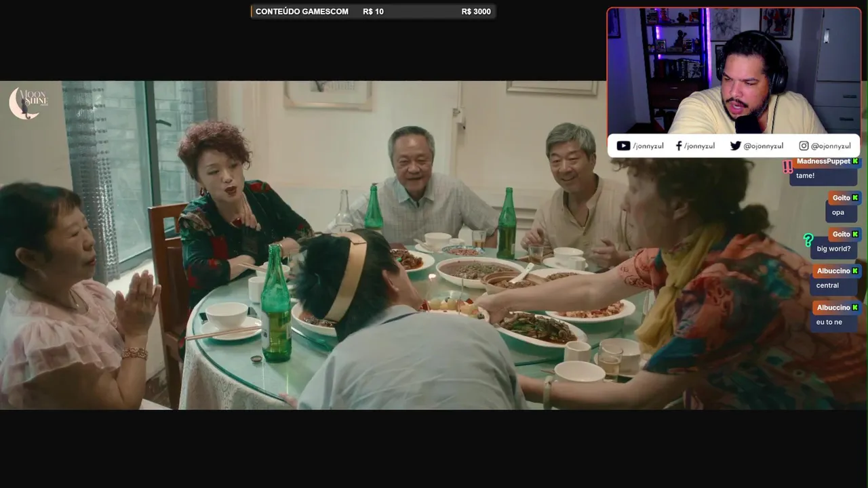This screenshot has height=488, width=868.
Task: Open the Instagram handle @ojonnyzul
Action: click(831, 146)
